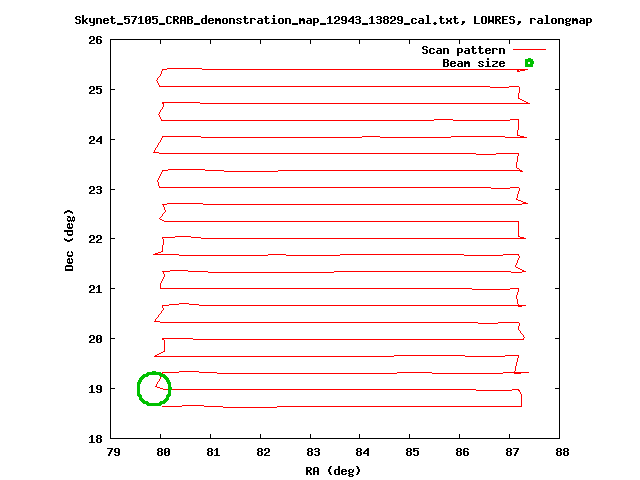The width and height of the screenshot is (640, 480).
Task: Click the Dec axis tick label "22"
Action: 95,239
